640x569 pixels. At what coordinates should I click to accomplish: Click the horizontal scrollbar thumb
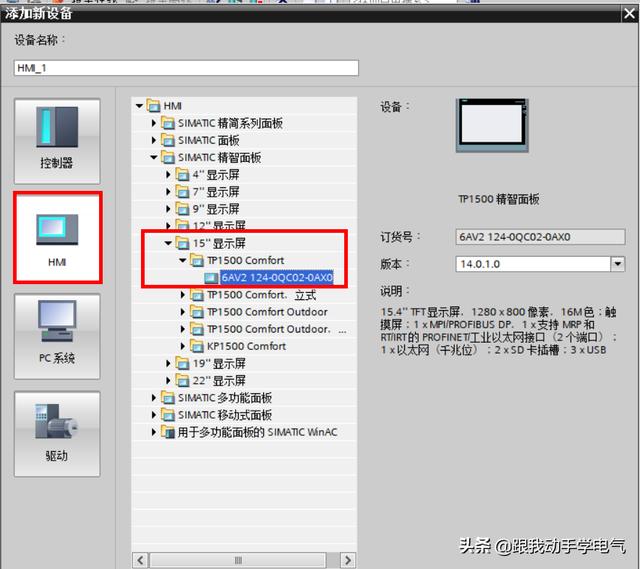[238, 560]
